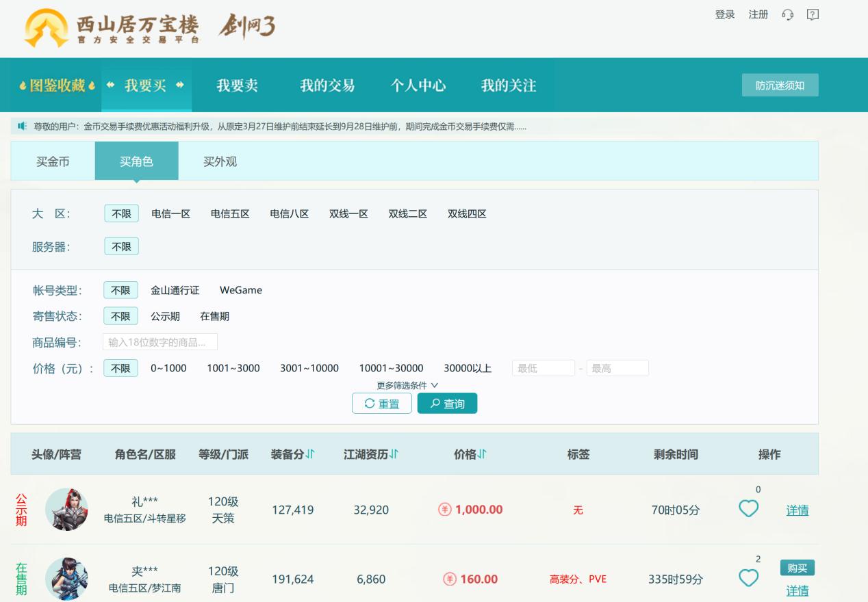Click the 购买 buy button

point(797,568)
